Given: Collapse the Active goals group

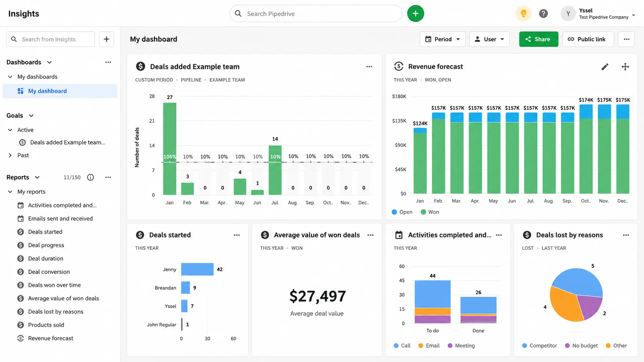Looking at the screenshot, I should pos(10,130).
